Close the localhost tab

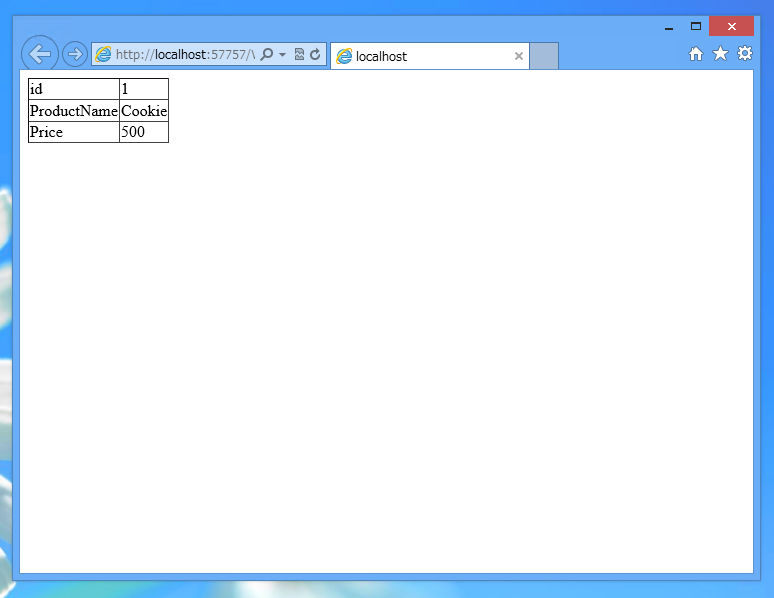[x=519, y=56]
